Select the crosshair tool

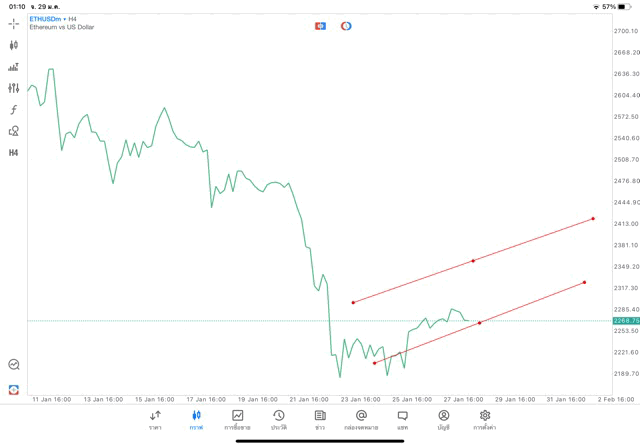pyautogui.click(x=14, y=23)
